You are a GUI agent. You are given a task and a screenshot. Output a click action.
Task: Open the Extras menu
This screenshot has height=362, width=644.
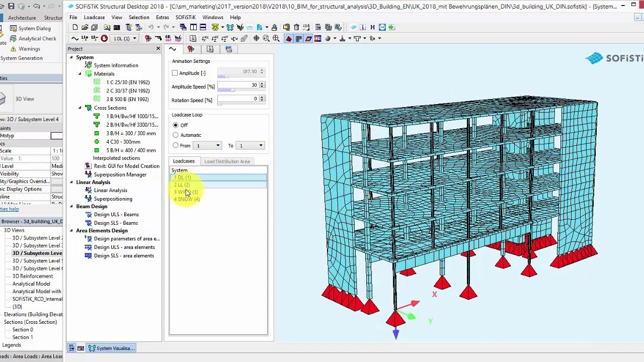coord(163,17)
